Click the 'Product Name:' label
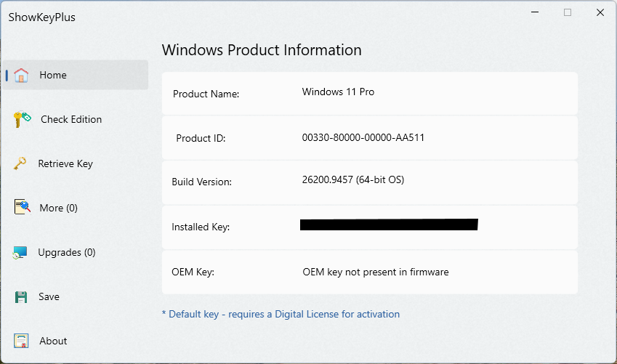The image size is (617, 364). pyautogui.click(x=206, y=94)
